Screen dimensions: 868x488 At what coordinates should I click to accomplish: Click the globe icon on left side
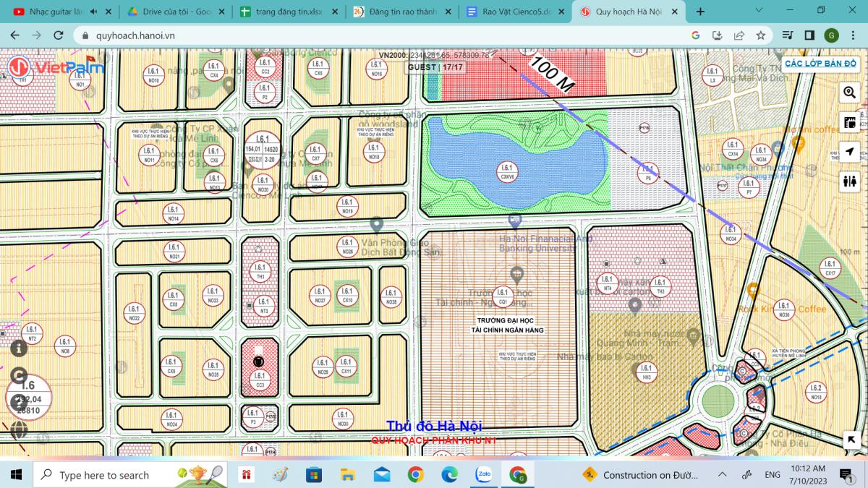click(19, 429)
